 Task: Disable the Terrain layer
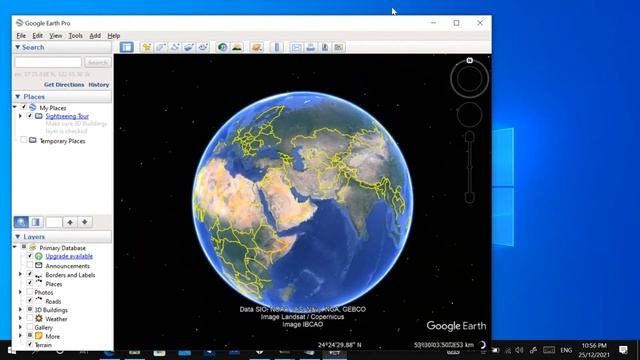pyautogui.click(x=30, y=344)
